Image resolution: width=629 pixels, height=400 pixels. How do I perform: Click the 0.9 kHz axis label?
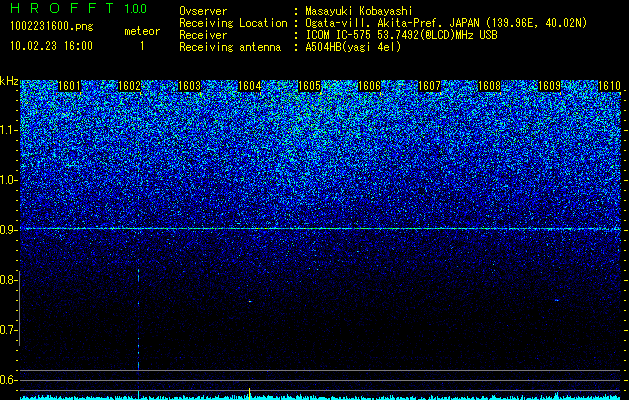pos(7,230)
